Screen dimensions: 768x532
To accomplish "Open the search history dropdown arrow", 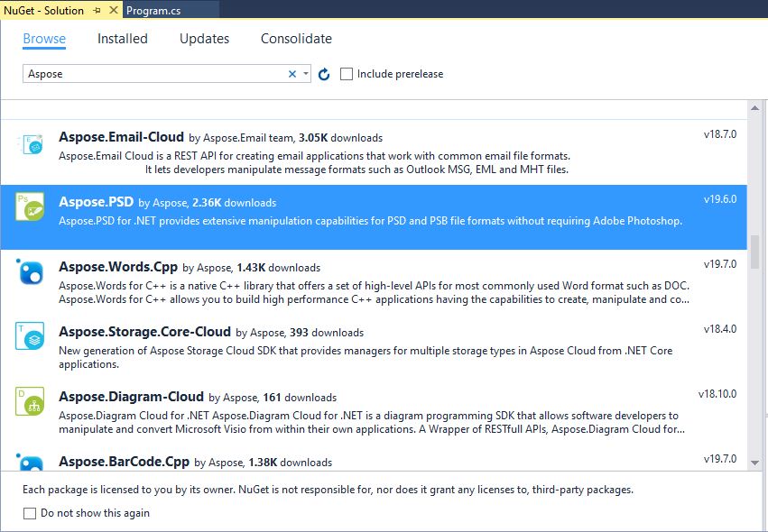I will tap(306, 74).
